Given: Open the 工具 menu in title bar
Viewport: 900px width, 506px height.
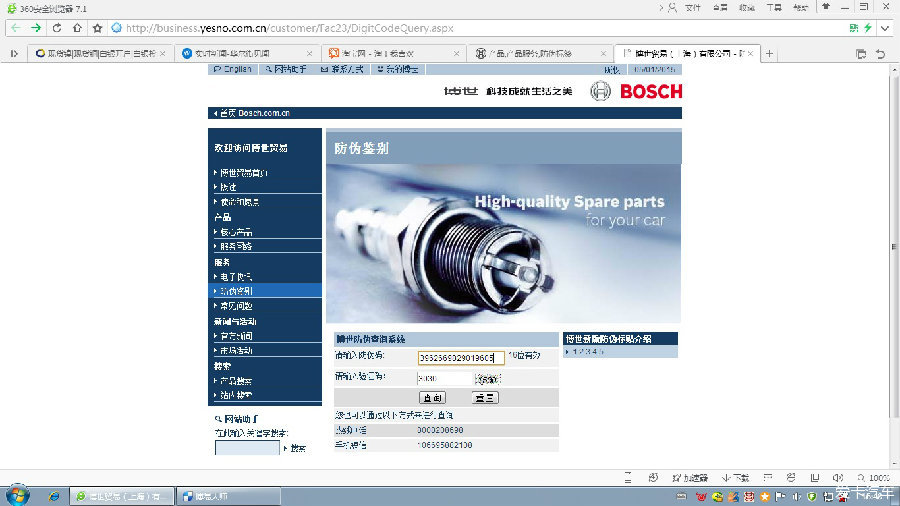Looking at the screenshot, I should (774, 7).
